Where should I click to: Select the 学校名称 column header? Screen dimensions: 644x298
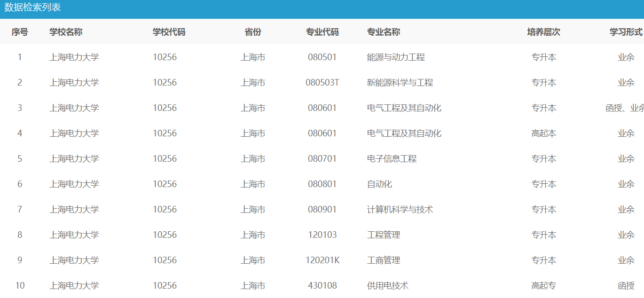66,32
